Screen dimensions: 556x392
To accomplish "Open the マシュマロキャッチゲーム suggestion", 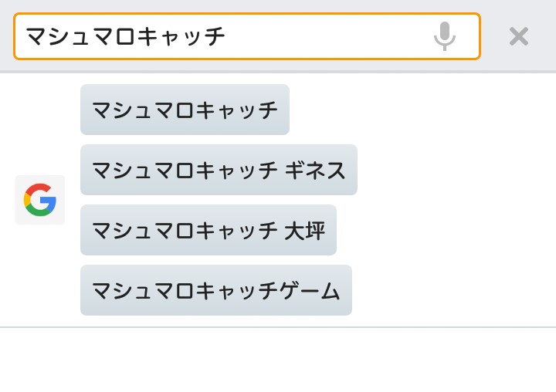I will pos(215,290).
